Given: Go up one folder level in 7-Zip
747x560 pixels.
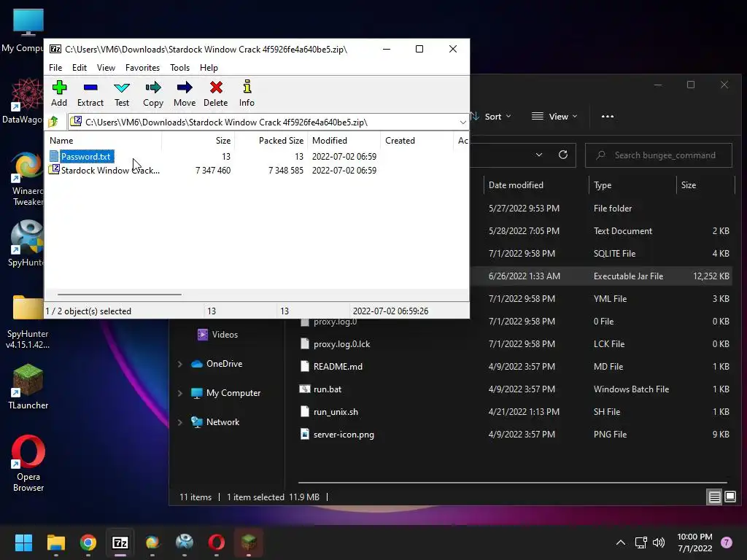Looking at the screenshot, I should click(53, 122).
